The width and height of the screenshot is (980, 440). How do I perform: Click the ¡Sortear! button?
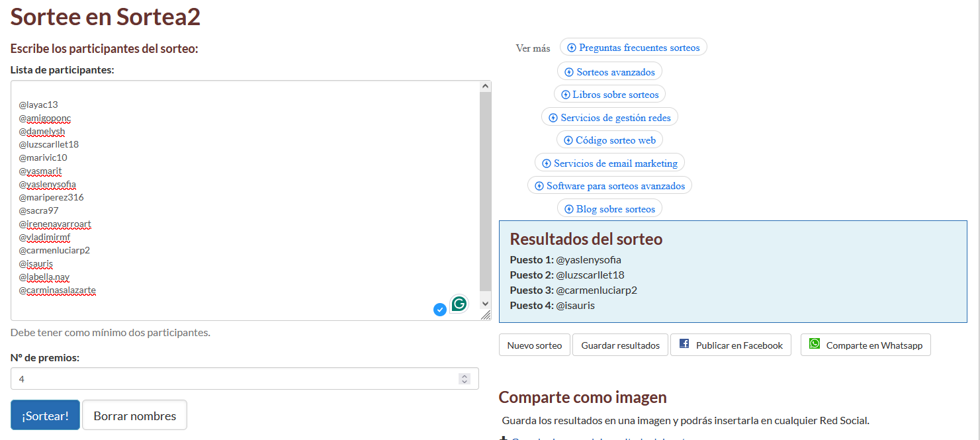[44, 415]
